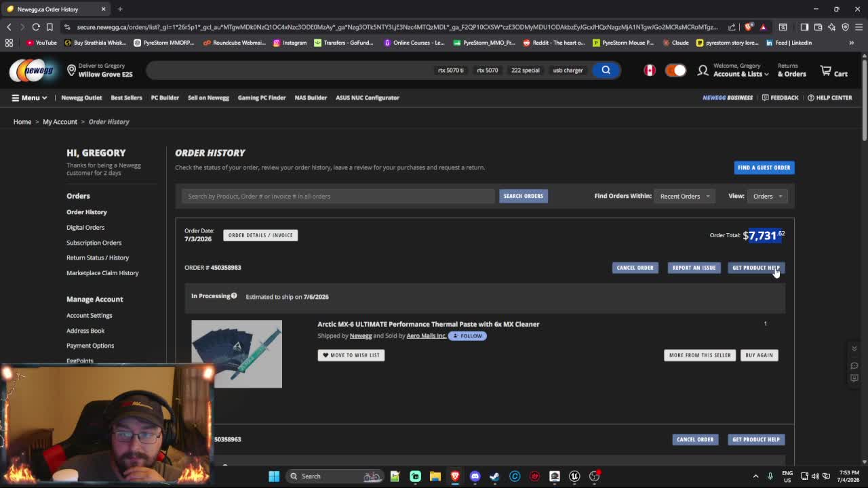Viewport: 868px width, 488px height.
Task: Open Order Details / Invoice button
Action: [x=260, y=235]
